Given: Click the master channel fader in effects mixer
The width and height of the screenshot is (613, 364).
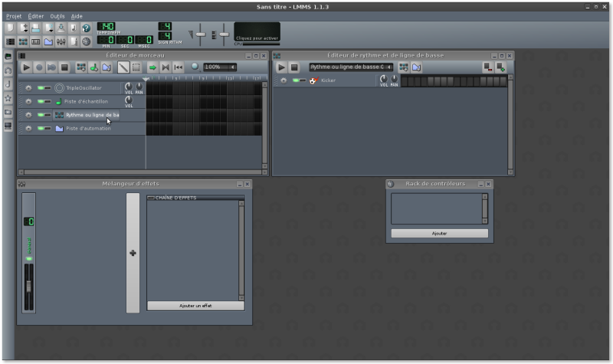Looking at the screenshot, I should [28, 287].
